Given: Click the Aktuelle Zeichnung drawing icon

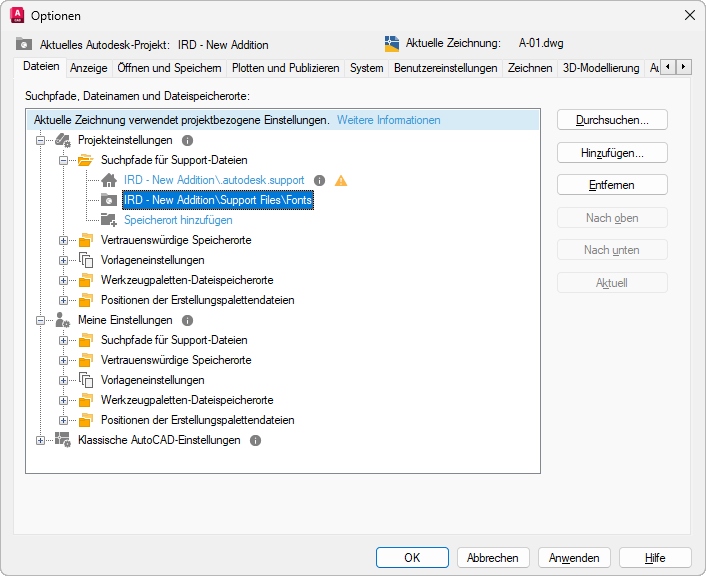Looking at the screenshot, I should click(x=392, y=44).
